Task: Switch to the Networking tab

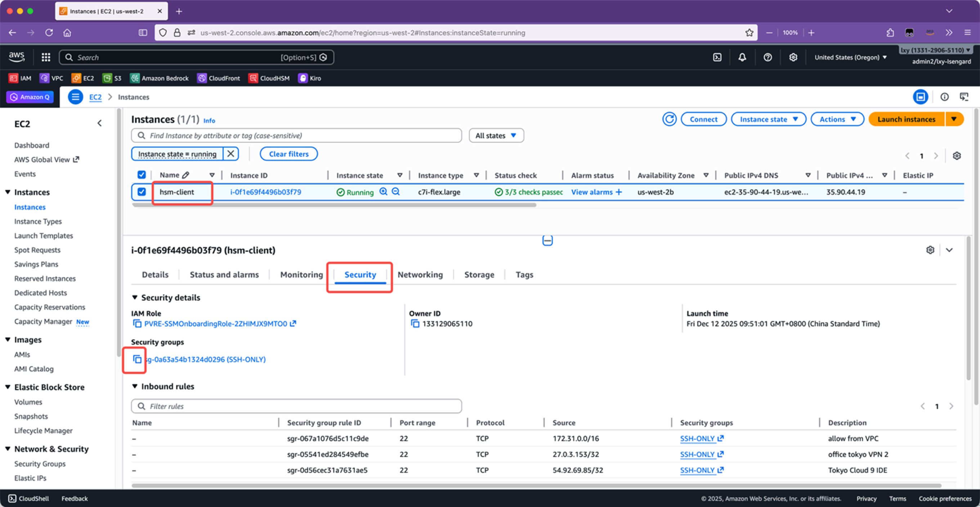Action: pos(420,275)
